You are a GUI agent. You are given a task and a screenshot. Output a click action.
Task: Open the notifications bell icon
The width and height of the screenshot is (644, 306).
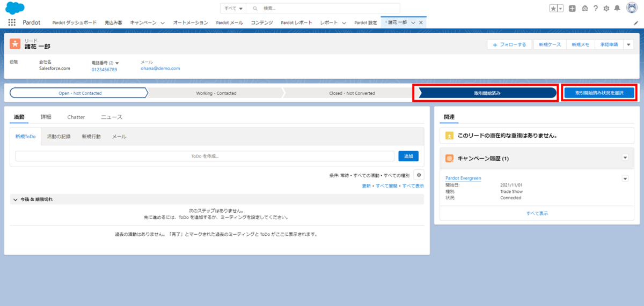617,8
